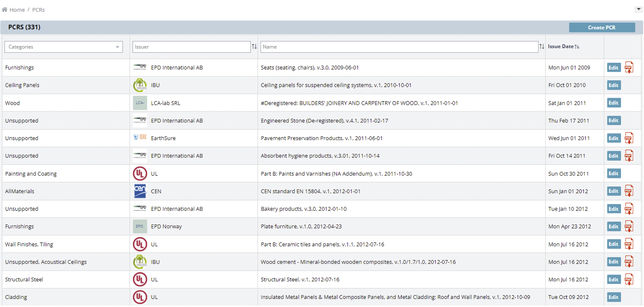
Task: Edit the Engineered Stone (De-registered) entry
Action: click(x=613, y=121)
